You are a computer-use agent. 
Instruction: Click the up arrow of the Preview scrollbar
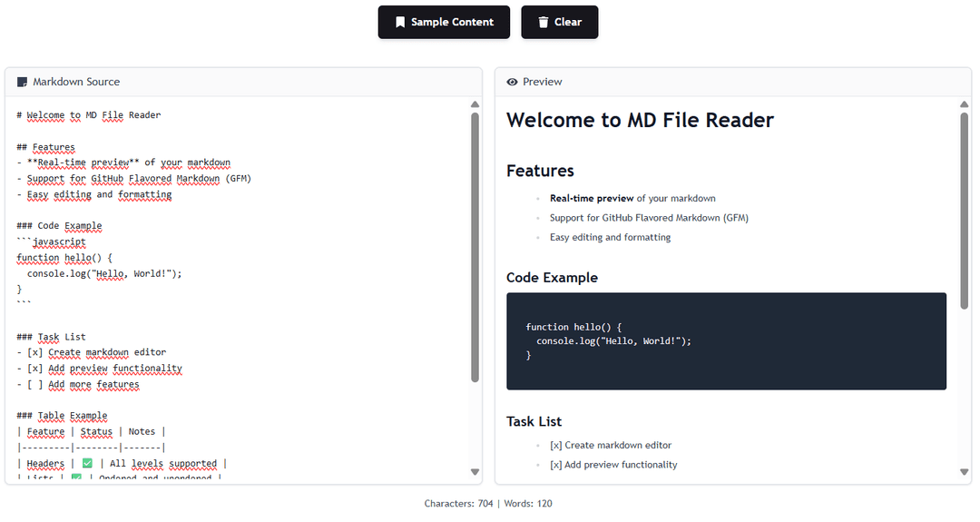click(965, 104)
